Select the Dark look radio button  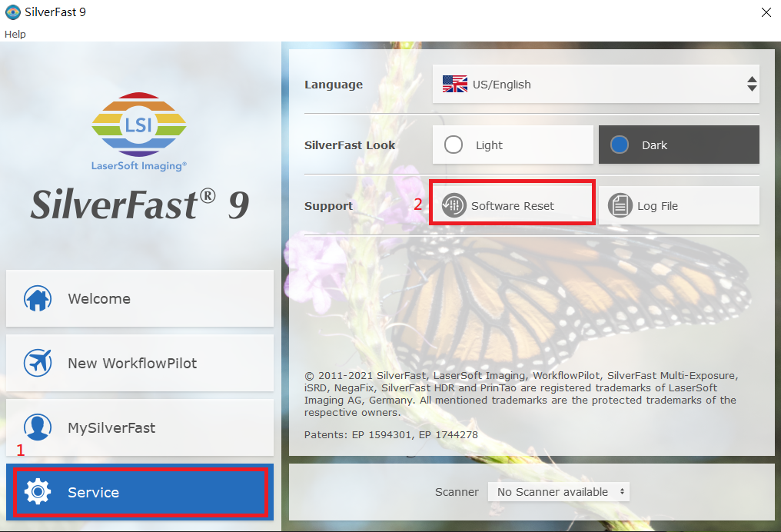coord(620,145)
